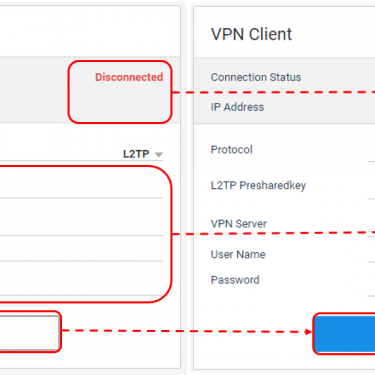Viewport: 375px width, 375px height.
Task: Click the Password label
Action: click(x=235, y=280)
